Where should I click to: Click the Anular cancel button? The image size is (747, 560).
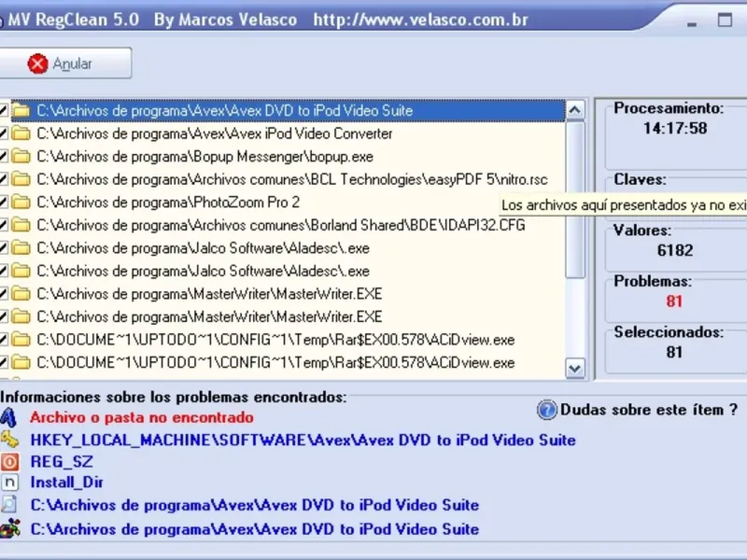[x=65, y=63]
